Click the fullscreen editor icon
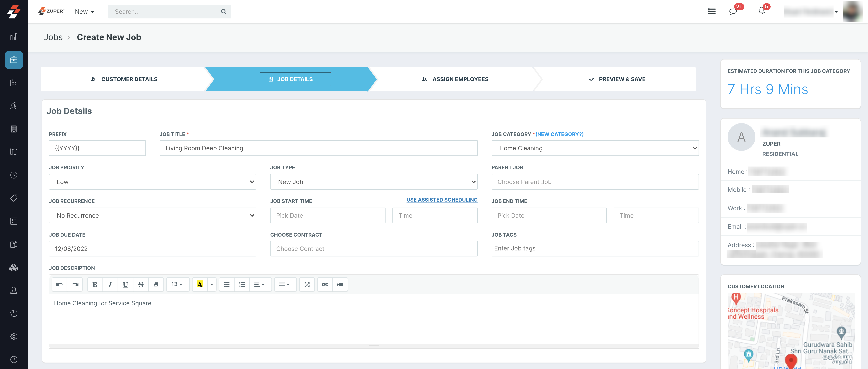 [307, 284]
